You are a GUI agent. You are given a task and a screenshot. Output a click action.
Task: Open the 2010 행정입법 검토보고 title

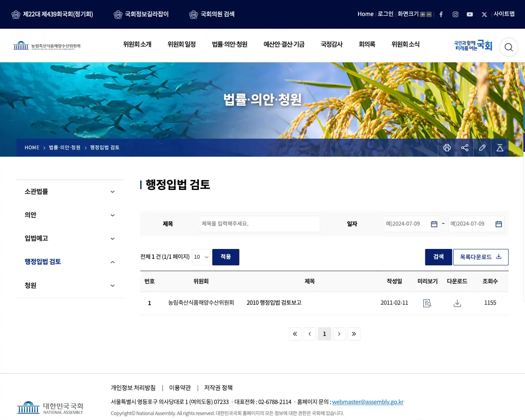[274, 303]
